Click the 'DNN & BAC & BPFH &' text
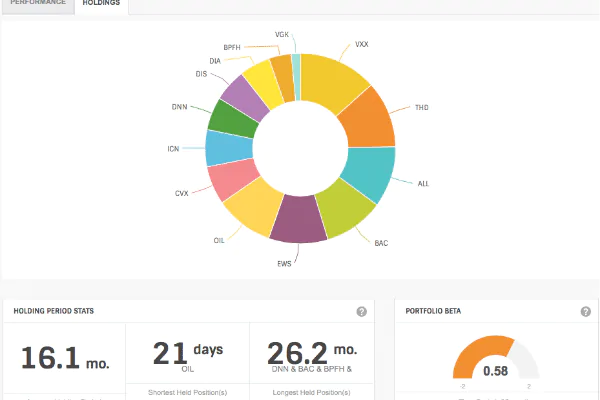This screenshot has height=400, width=600. (x=311, y=369)
